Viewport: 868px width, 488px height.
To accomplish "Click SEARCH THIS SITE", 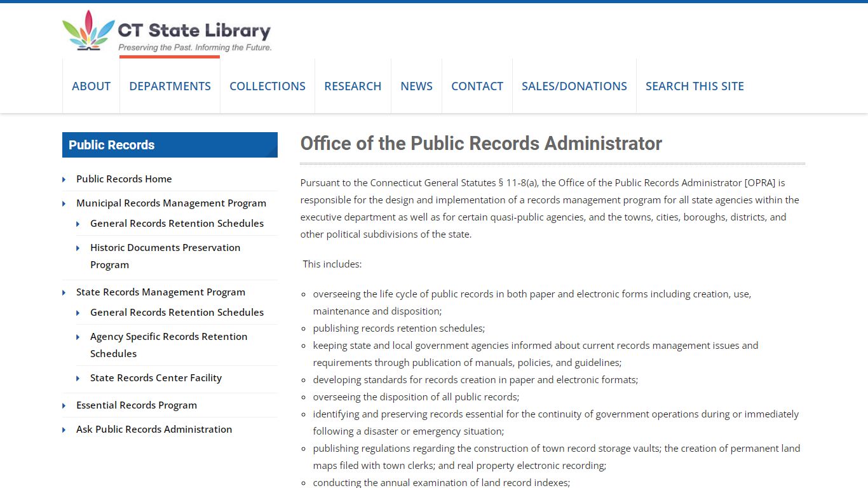I will (695, 86).
